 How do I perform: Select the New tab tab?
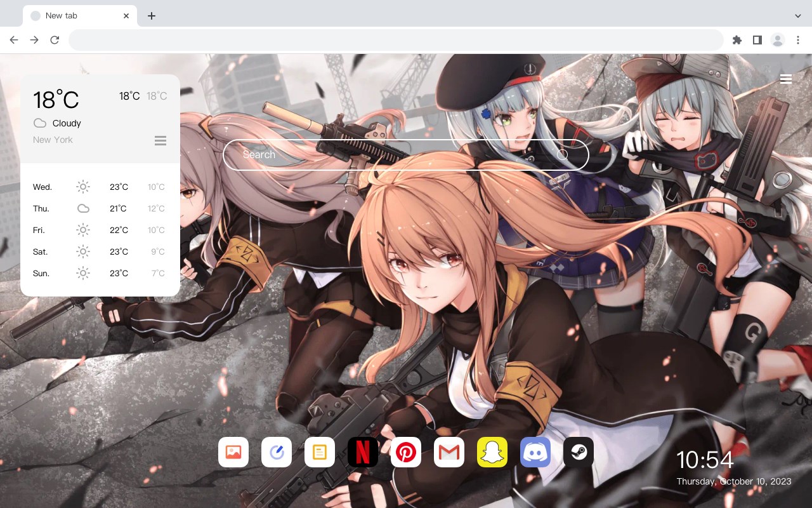click(x=80, y=16)
